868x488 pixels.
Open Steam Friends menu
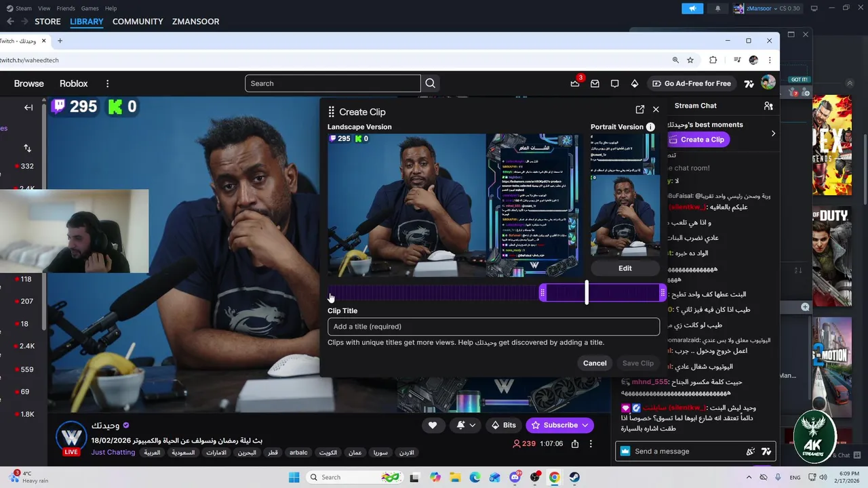(x=66, y=8)
